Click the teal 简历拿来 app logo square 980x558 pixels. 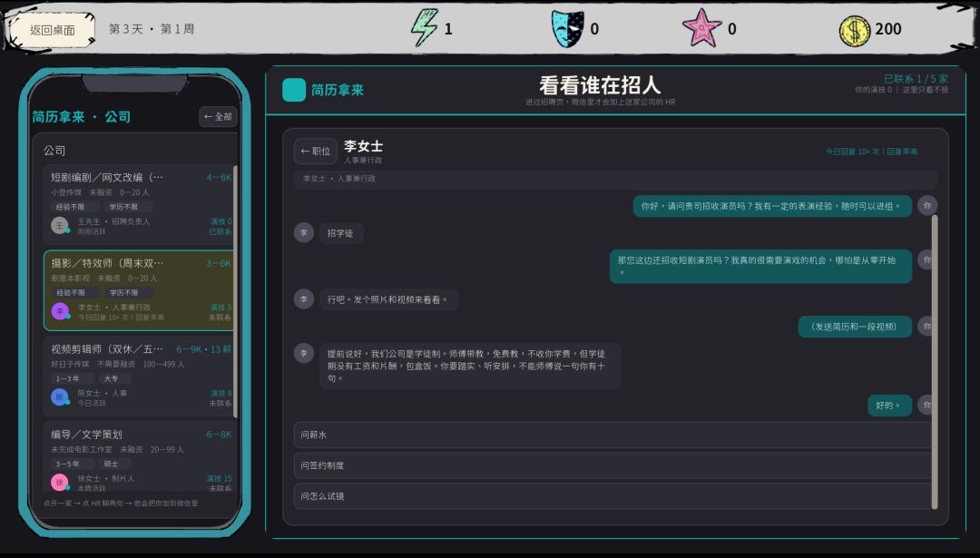coord(294,90)
